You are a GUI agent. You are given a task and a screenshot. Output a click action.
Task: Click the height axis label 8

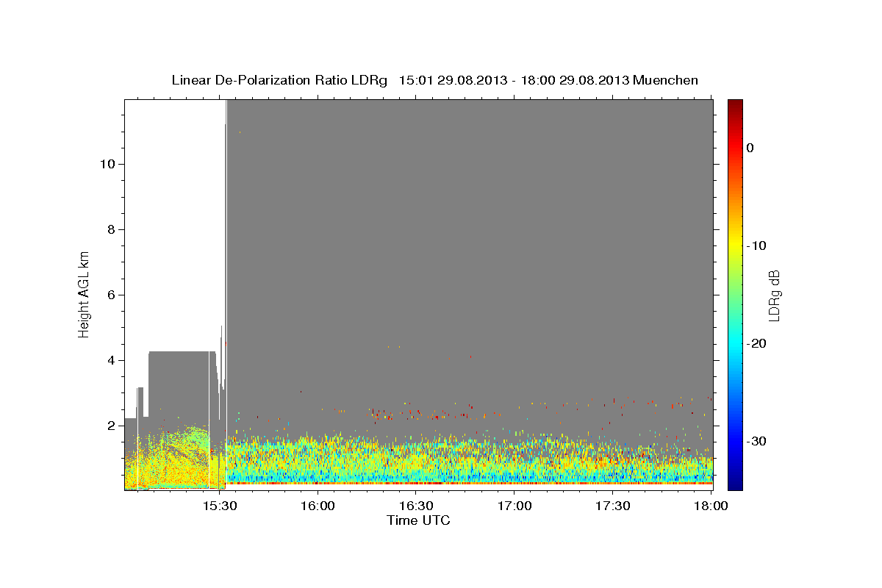[110, 229]
